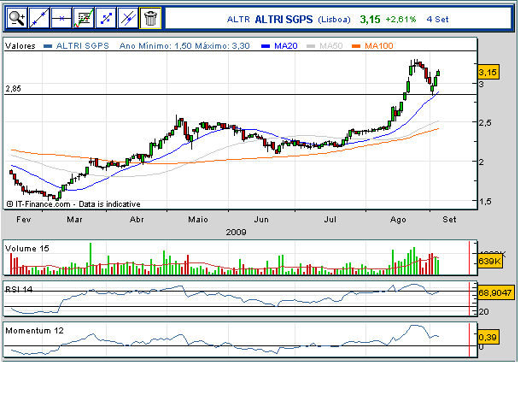The image size is (532, 395).
Task: Click the 3,15 quote in header
Action: point(370,20)
